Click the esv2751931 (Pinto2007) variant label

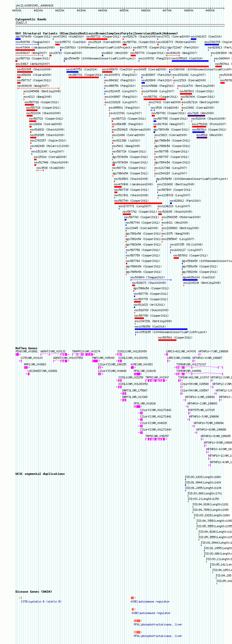209,124
